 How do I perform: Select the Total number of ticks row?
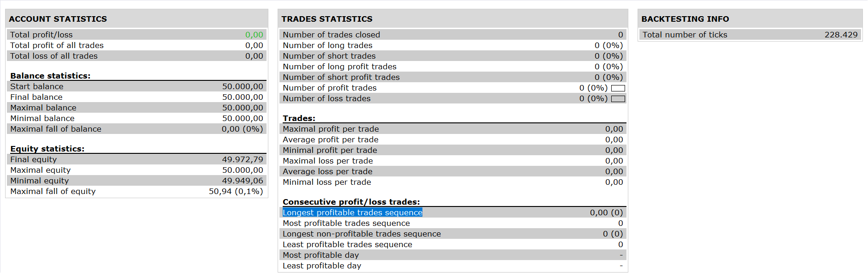pos(750,35)
